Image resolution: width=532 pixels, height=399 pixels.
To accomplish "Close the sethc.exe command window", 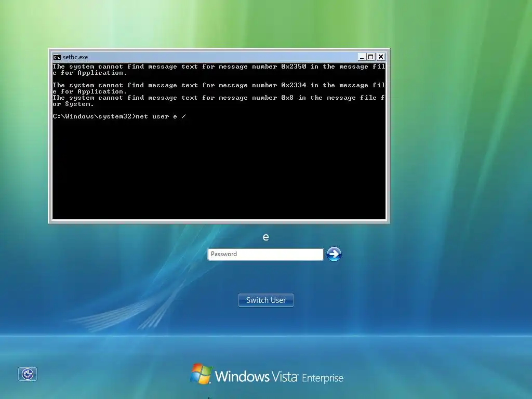I will click(381, 57).
